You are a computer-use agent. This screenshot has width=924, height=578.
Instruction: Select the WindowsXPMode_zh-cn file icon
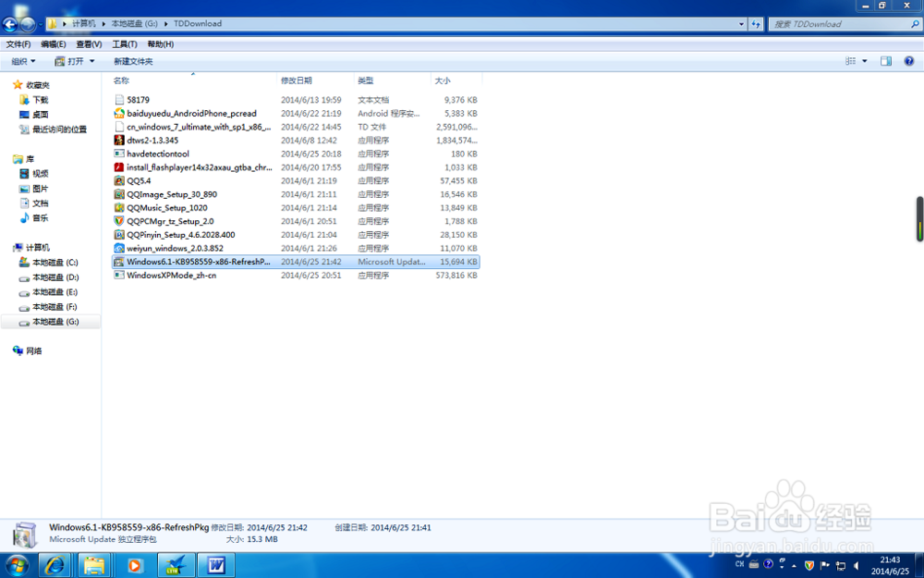pyautogui.click(x=119, y=276)
